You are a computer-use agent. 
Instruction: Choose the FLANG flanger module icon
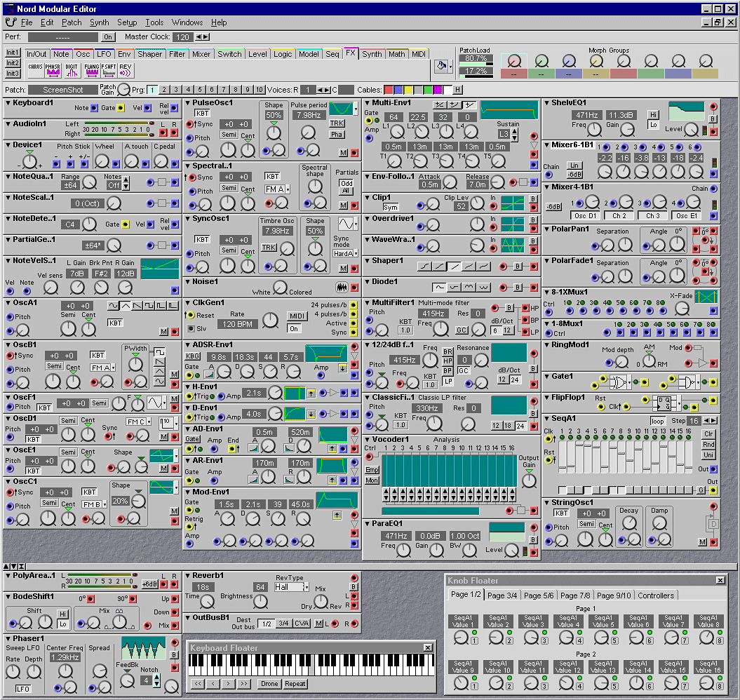[92, 70]
